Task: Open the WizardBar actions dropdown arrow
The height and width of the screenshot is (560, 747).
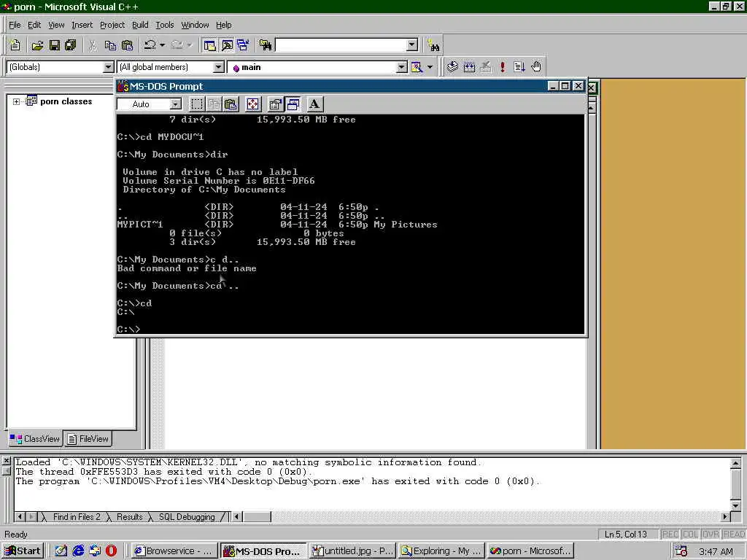Action: tap(430, 67)
